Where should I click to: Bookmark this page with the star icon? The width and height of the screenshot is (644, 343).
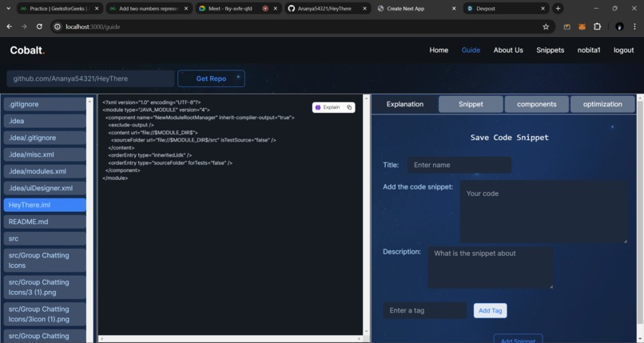(546, 26)
